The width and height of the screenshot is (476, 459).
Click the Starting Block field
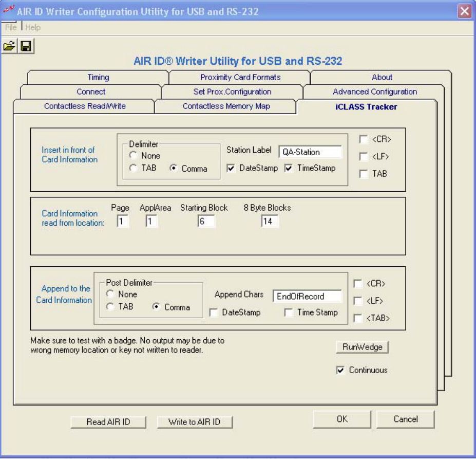click(206, 221)
